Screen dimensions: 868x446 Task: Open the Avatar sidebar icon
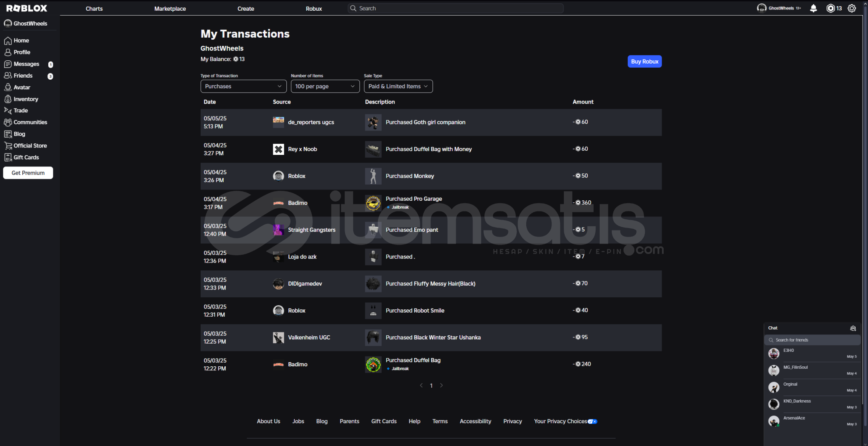coord(8,87)
